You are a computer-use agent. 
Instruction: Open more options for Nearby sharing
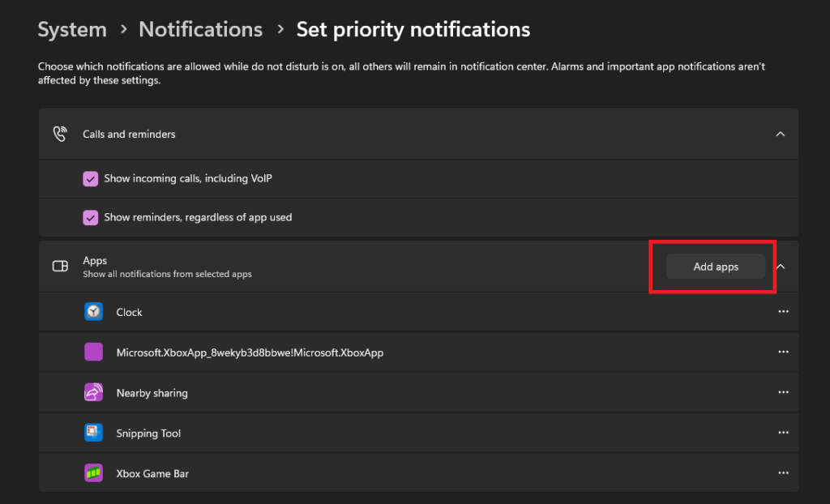[x=783, y=392]
